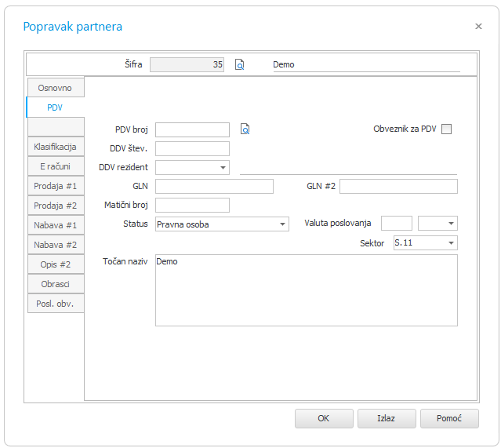Select the PDV tab

pyautogui.click(x=55, y=107)
